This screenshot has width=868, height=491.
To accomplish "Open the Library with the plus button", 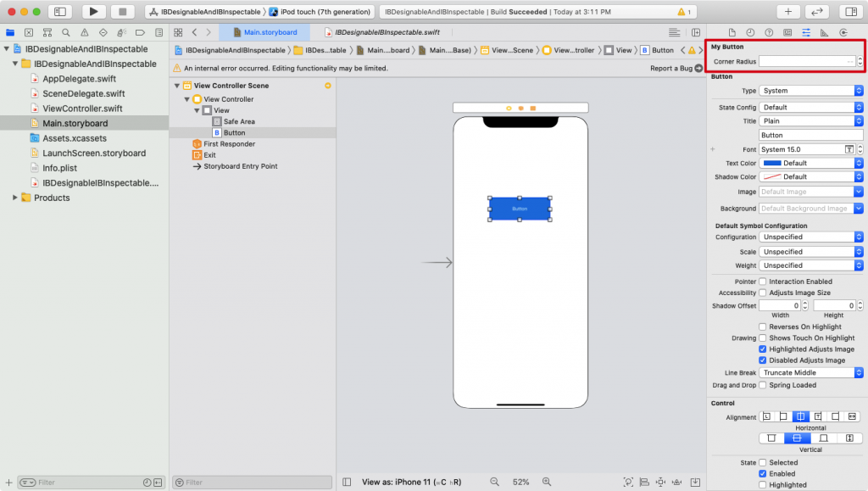I will (x=788, y=12).
